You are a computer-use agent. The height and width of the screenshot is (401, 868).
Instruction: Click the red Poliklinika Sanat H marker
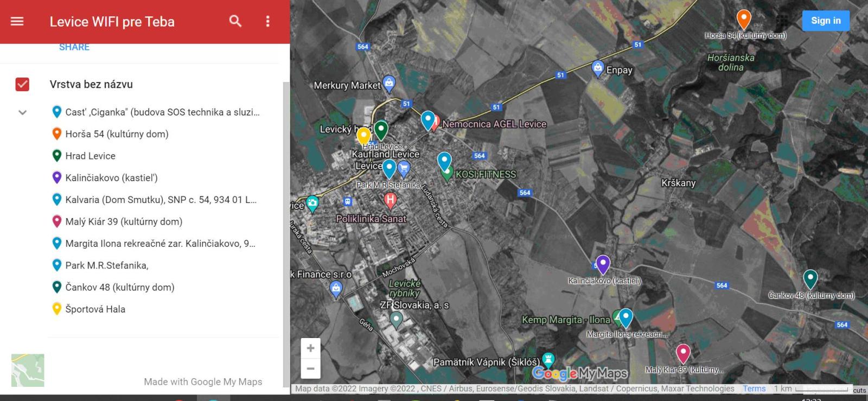tap(390, 201)
